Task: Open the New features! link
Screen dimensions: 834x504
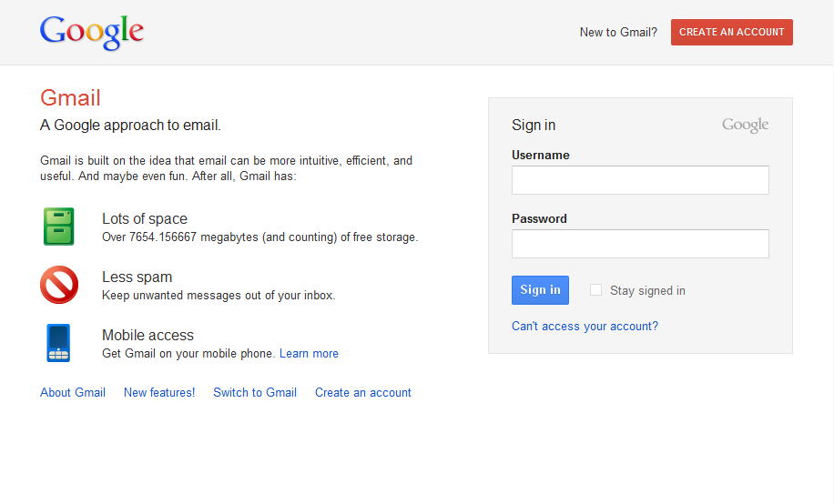Action: click(x=159, y=392)
